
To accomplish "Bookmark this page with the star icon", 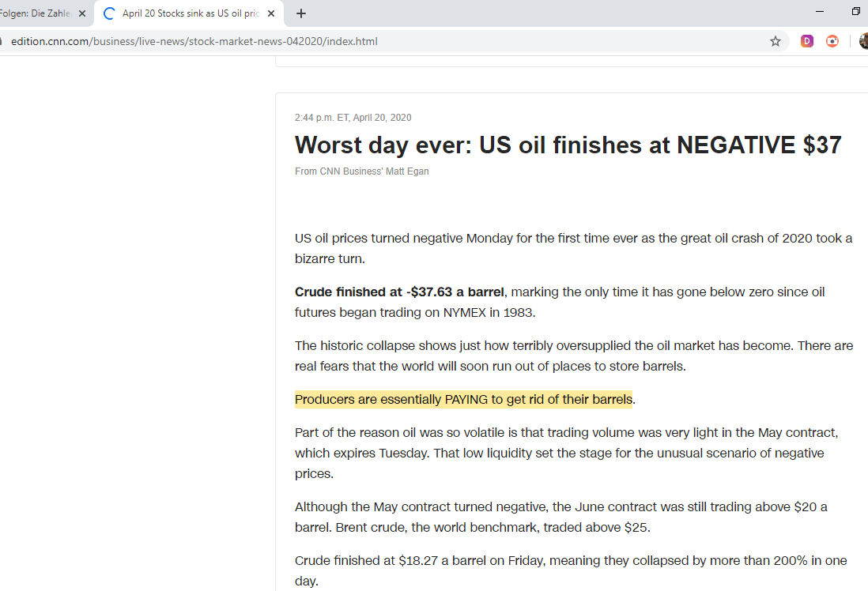I will pos(776,41).
